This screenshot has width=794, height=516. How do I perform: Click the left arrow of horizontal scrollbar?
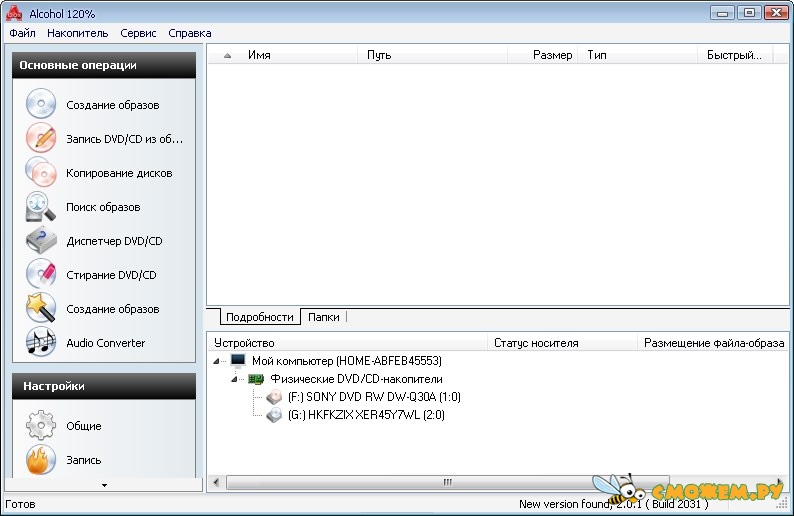[216, 482]
